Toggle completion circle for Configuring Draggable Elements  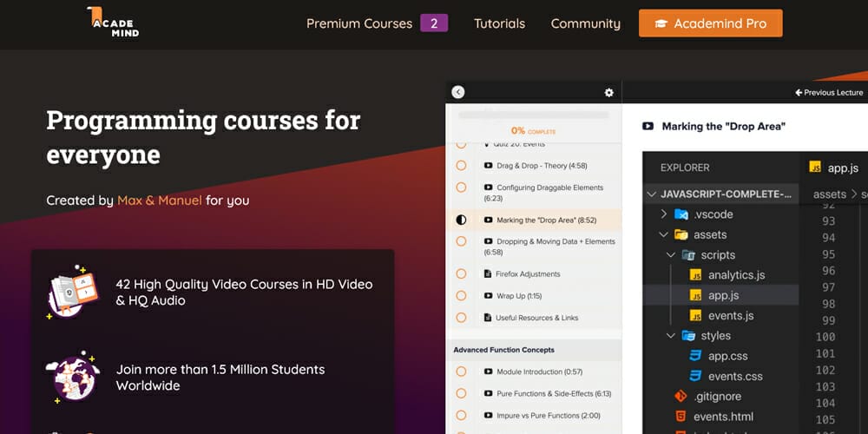[x=461, y=187]
